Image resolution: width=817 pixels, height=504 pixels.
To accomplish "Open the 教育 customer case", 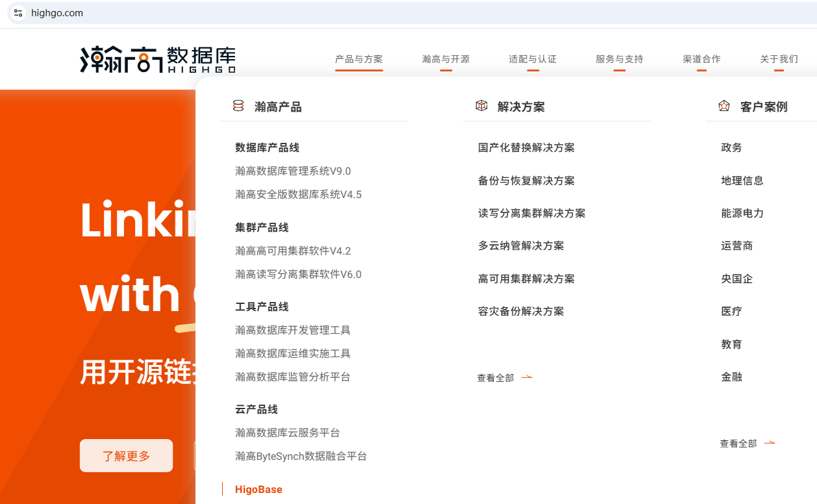I will point(732,344).
